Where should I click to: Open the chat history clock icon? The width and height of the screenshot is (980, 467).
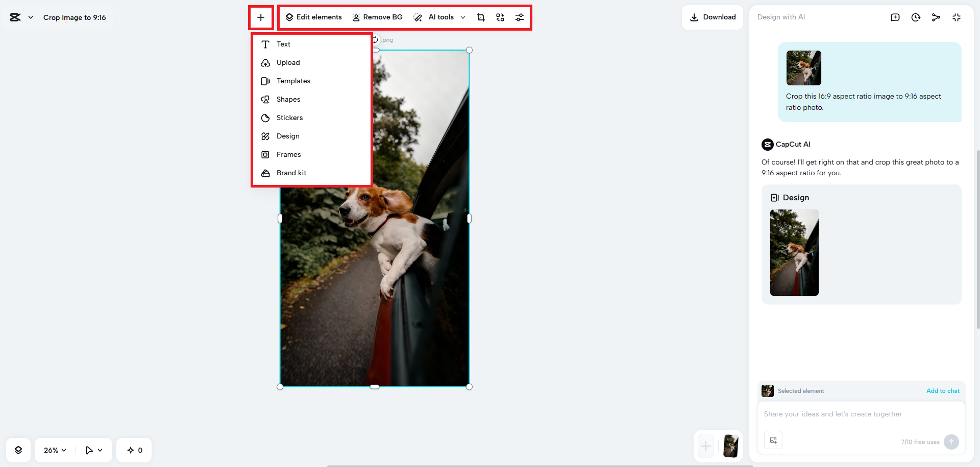point(916,17)
